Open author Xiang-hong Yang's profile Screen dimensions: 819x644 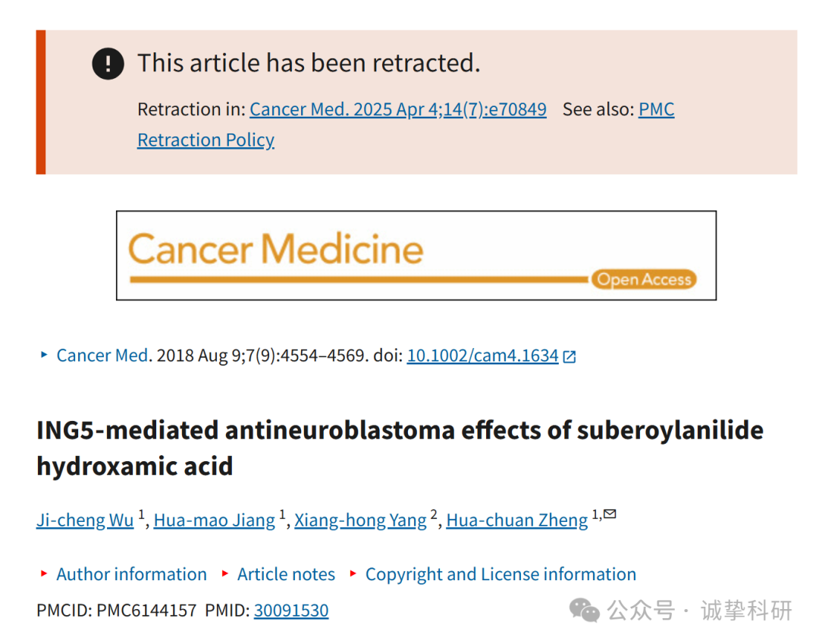[x=360, y=520]
